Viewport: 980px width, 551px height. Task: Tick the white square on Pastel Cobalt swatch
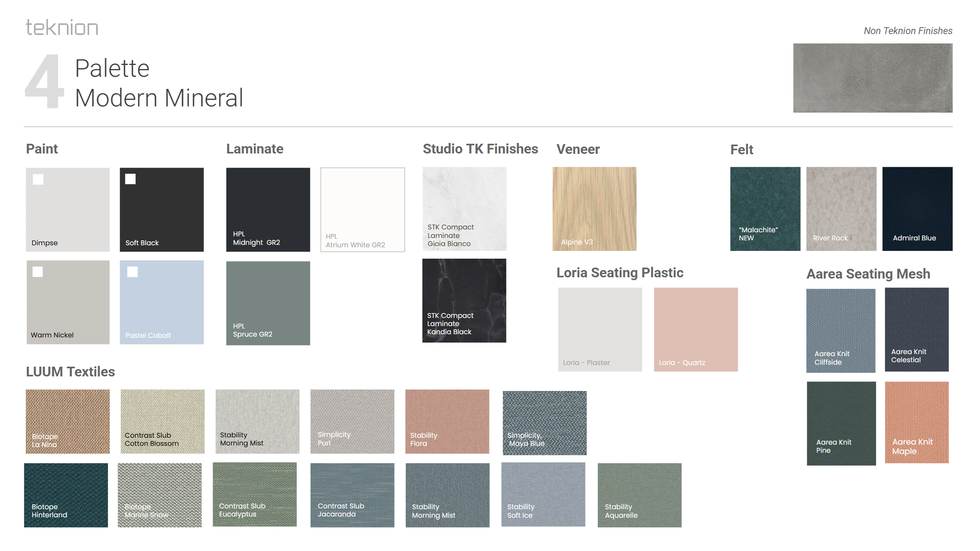[x=133, y=272]
